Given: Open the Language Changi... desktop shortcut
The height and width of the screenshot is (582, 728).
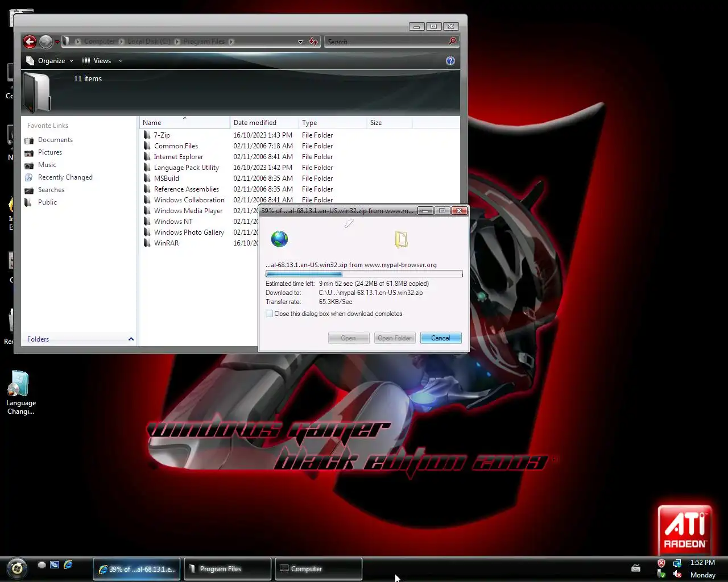Looking at the screenshot, I should tap(20, 393).
